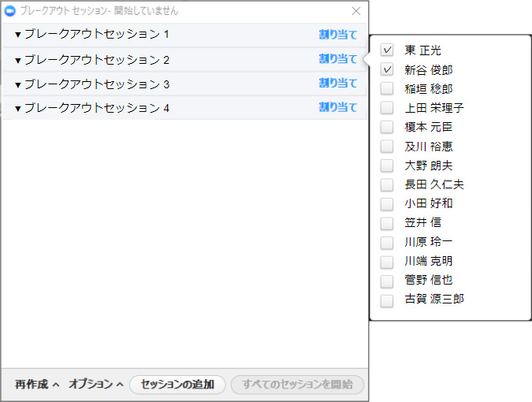Uncheck the 東 正光 checkbox
This screenshot has width=532, height=402.
pos(387,50)
